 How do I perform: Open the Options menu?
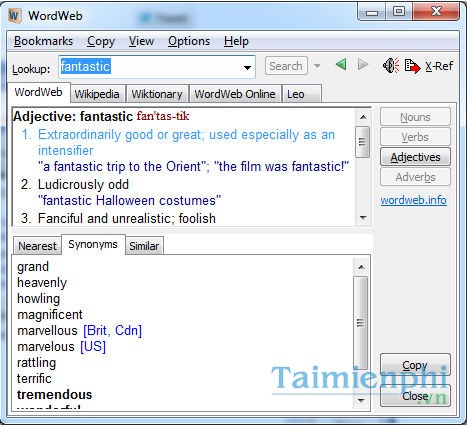[x=189, y=41]
